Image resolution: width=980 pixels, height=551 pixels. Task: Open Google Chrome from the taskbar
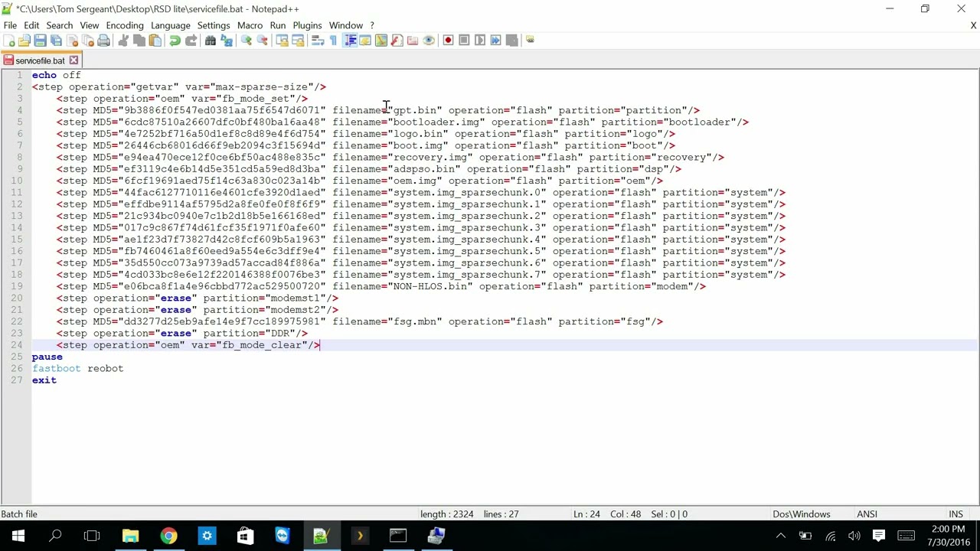[x=168, y=536]
